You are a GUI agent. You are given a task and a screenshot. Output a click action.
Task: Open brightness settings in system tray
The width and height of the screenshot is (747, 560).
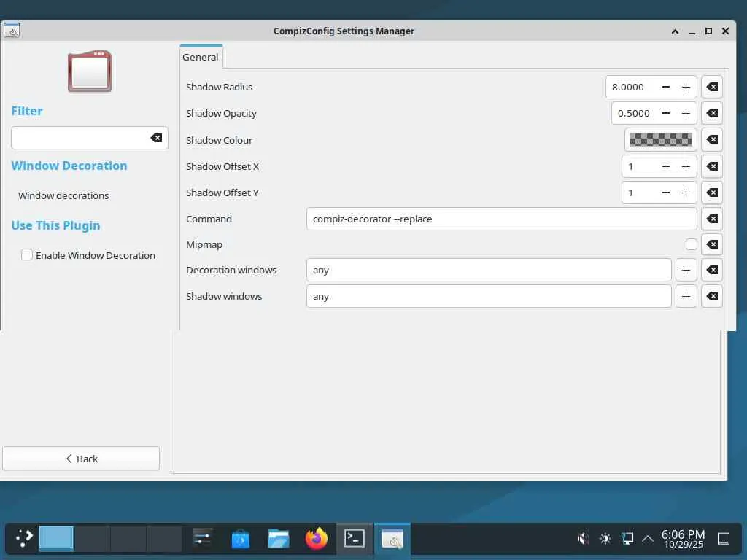pos(605,539)
